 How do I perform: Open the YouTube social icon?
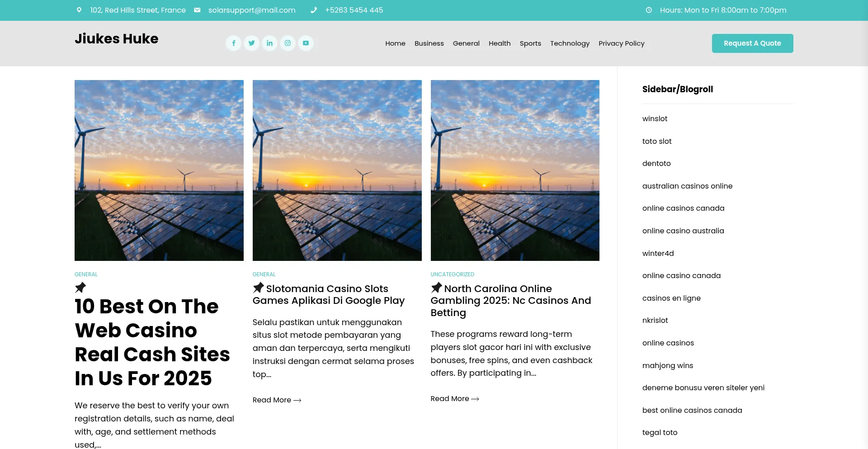306,43
